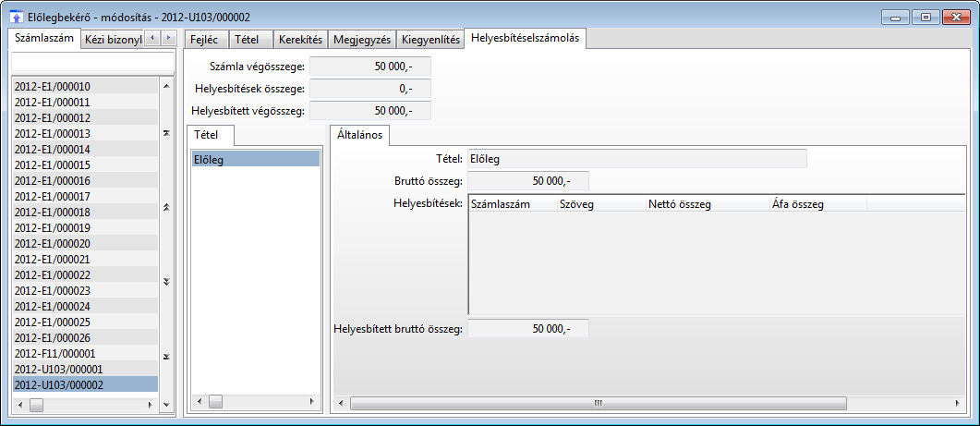
Task: Switch to the Megjegyzés tab
Action: tap(362, 40)
